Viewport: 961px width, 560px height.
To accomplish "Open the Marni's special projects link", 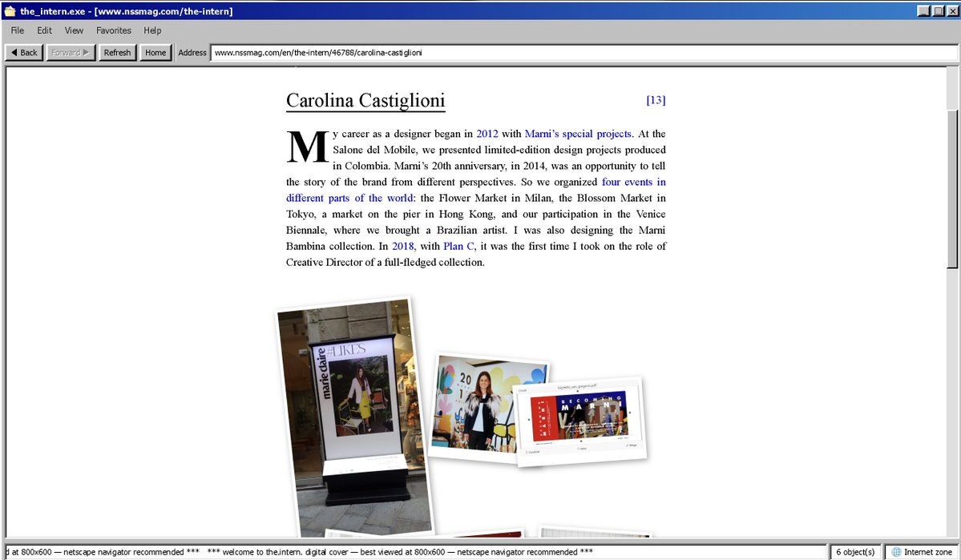I will 577,134.
